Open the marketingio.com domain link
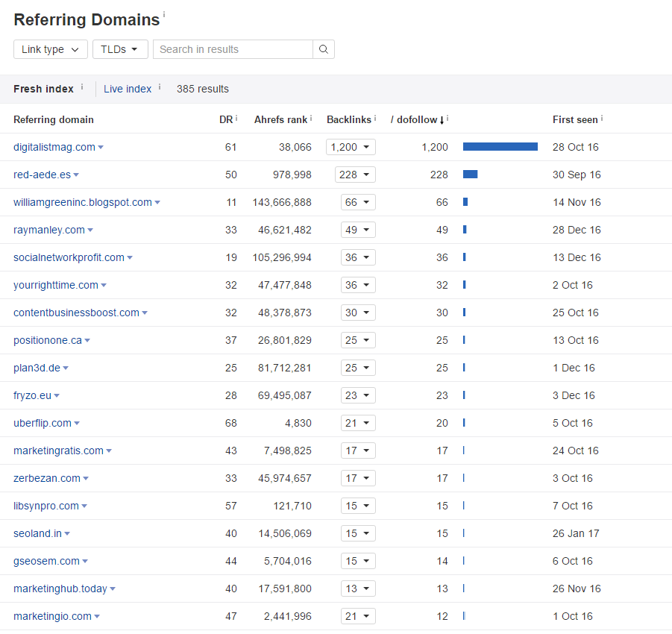The image size is (672, 634). click(53, 616)
